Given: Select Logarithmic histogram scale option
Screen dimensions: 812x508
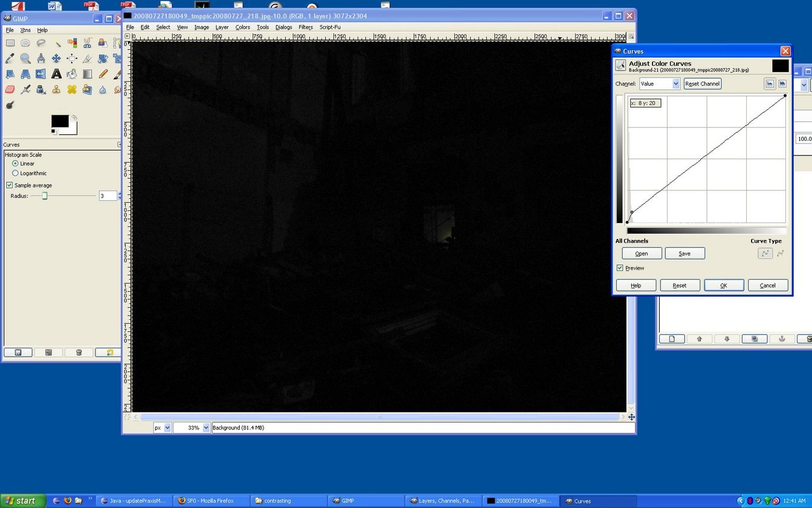Looking at the screenshot, I should (x=16, y=173).
